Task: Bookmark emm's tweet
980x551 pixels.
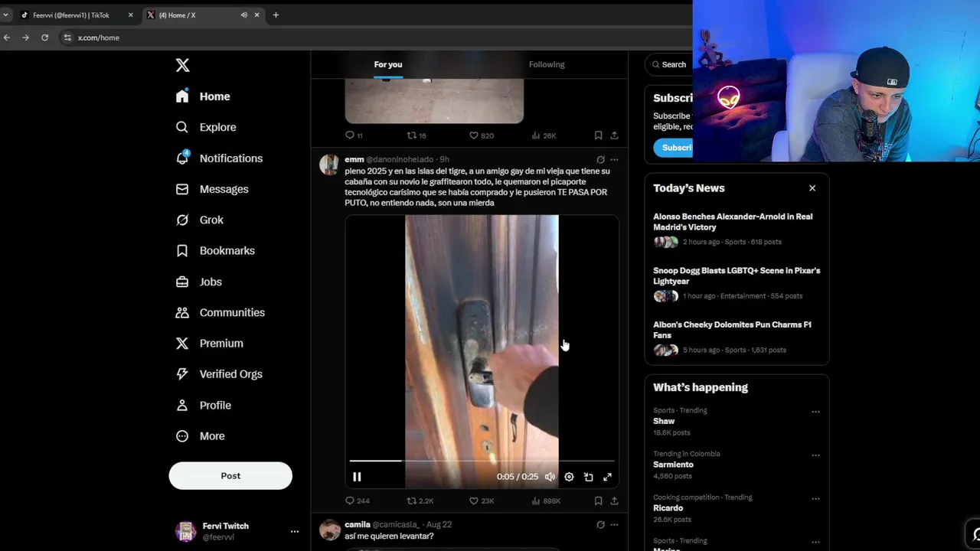Action: coord(598,500)
